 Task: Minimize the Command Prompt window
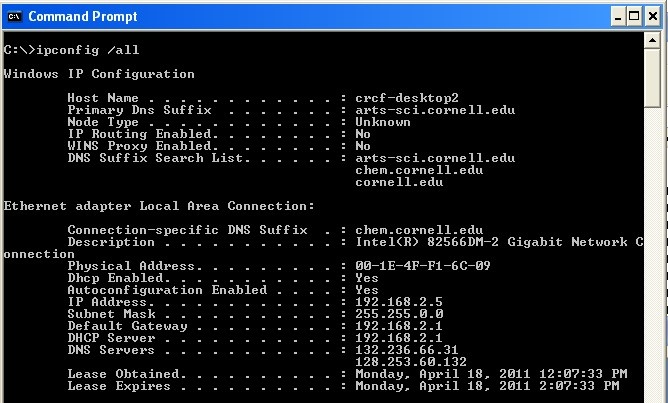click(618, 17)
